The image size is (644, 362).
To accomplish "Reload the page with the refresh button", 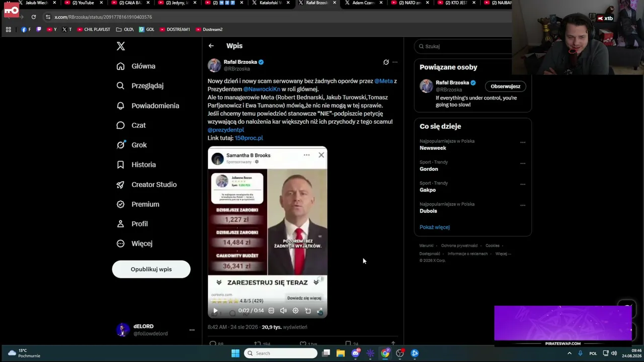I will point(33,17).
